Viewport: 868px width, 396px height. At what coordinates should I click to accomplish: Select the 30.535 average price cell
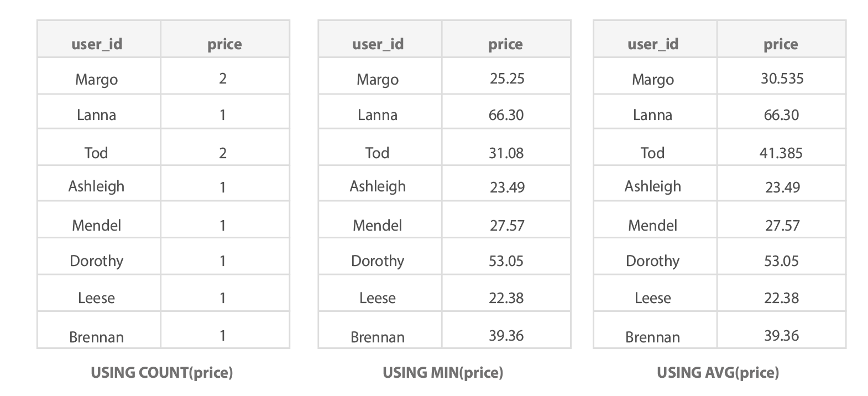tap(782, 79)
